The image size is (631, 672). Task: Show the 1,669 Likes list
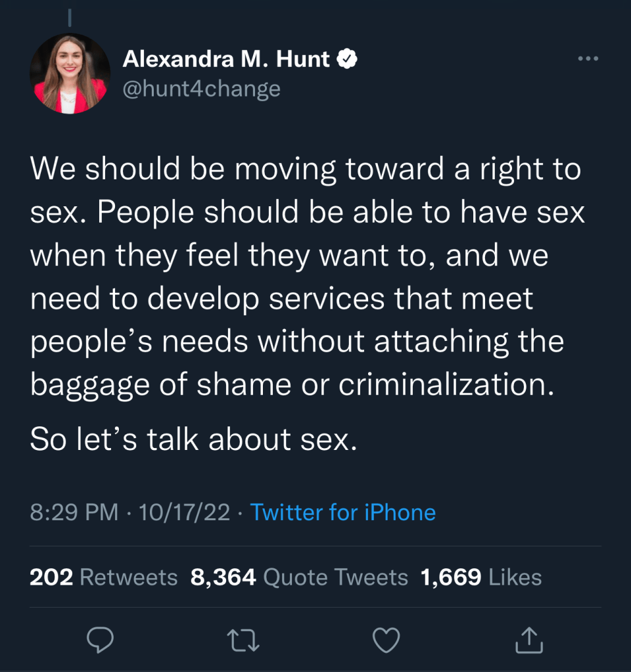(x=481, y=577)
